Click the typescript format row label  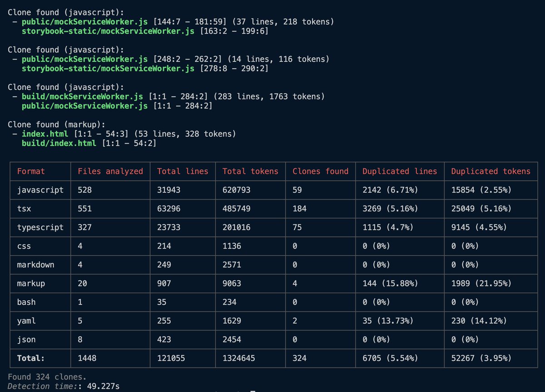[x=40, y=227]
